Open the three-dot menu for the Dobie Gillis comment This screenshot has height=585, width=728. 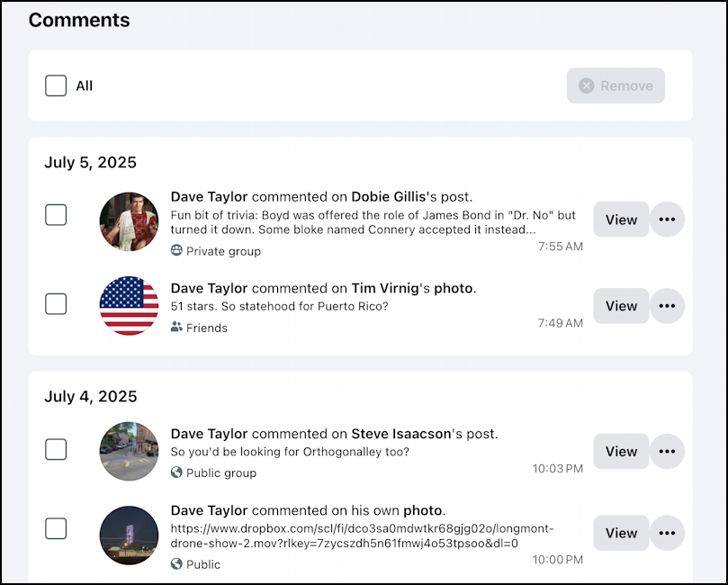pyautogui.click(x=668, y=219)
